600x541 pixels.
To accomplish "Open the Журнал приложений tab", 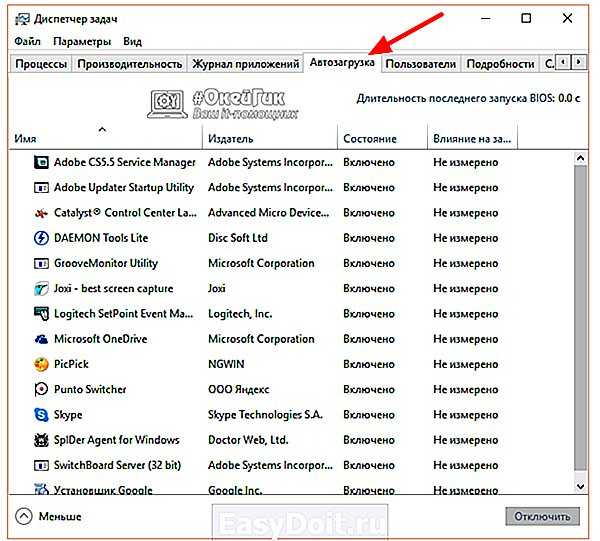I will pos(246,64).
